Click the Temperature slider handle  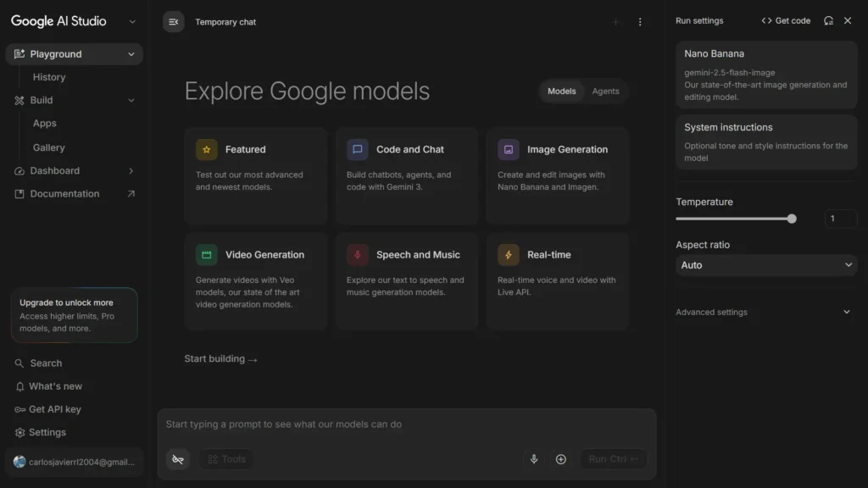792,219
